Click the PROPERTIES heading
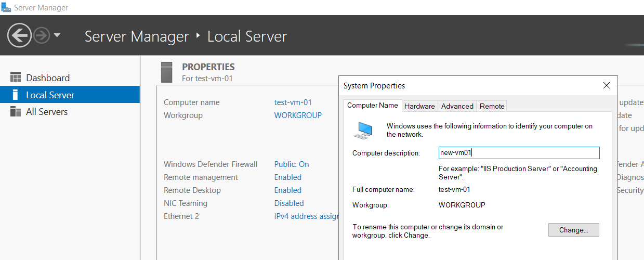Image resolution: width=644 pixels, height=260 pixels. pos(208,67)
